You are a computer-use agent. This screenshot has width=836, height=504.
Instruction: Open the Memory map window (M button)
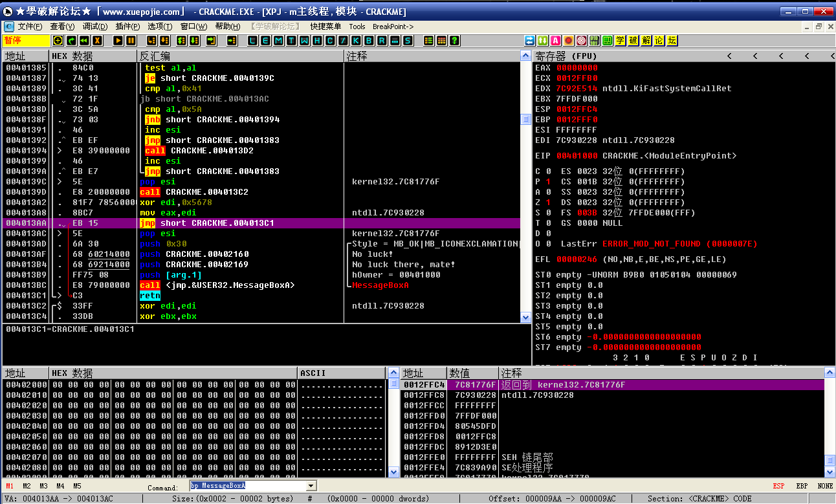coord(278,41)
